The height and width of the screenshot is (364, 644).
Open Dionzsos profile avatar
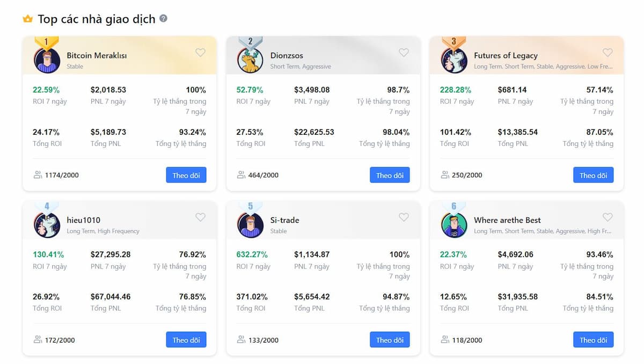point(251,60)
